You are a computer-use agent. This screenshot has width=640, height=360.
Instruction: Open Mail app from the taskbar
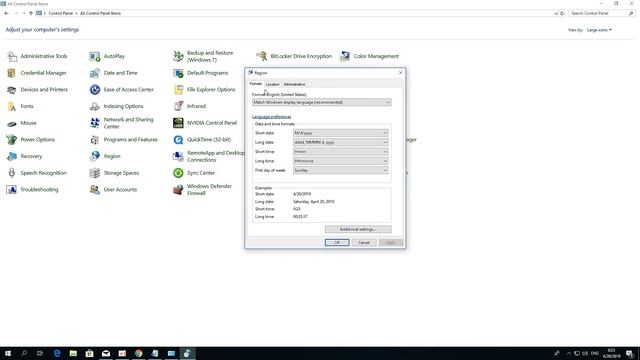pyautogui.click(x=106, y=353)
